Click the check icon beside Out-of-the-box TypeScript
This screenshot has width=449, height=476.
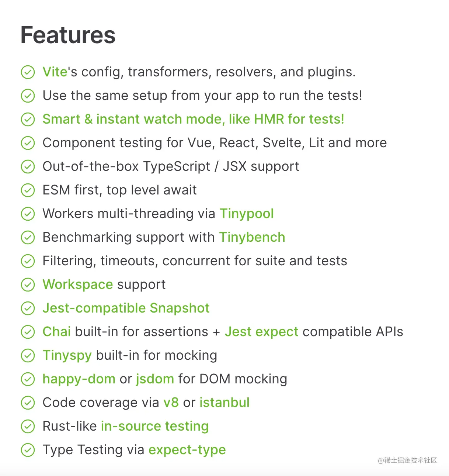(28, 167)
